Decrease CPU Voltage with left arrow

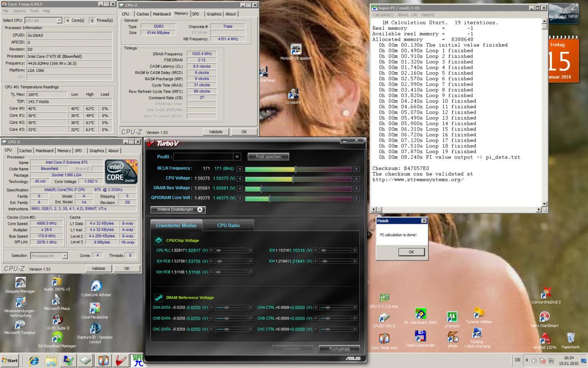(x=240, y=179)
